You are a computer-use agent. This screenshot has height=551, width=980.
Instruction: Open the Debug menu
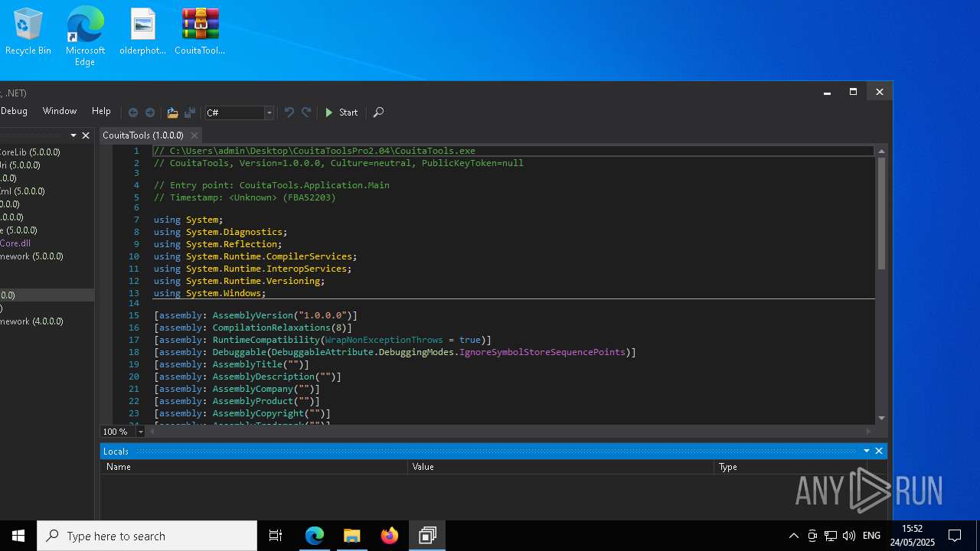14,111
